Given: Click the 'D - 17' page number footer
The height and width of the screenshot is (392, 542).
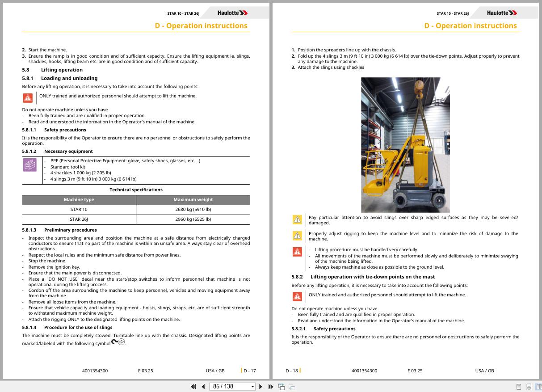Looking at the screenshot, I should tap(250, 371).
